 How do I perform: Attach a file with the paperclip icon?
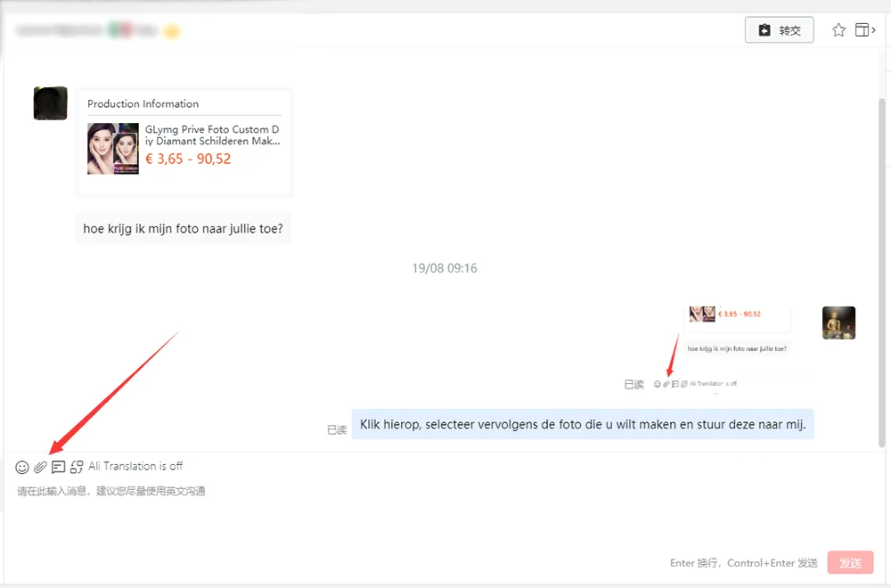pos(40,467)
